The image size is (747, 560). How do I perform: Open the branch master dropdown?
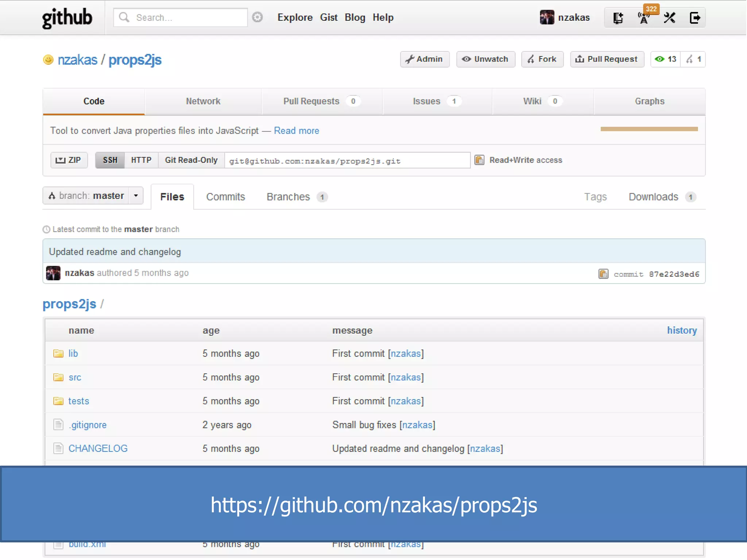pos(93,196)
